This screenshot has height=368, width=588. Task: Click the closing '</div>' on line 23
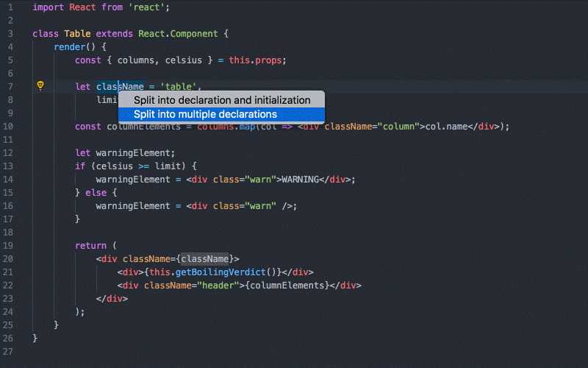tap(112, 299)
